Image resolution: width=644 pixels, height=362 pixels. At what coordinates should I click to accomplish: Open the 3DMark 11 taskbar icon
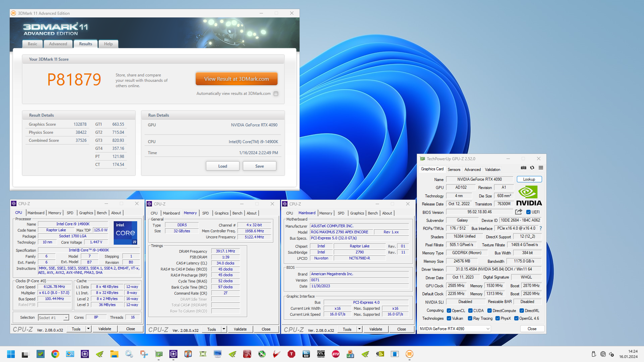pos(409,354)
